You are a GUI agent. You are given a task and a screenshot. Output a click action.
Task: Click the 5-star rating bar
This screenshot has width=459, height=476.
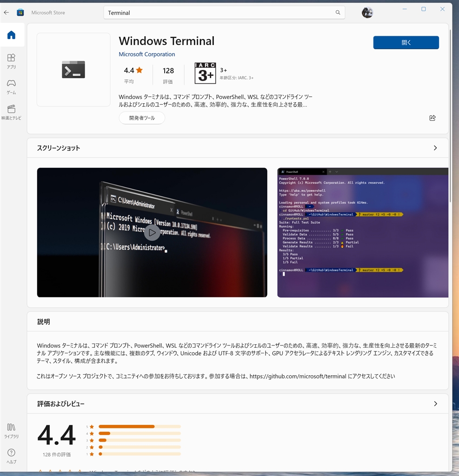(140, 427)
